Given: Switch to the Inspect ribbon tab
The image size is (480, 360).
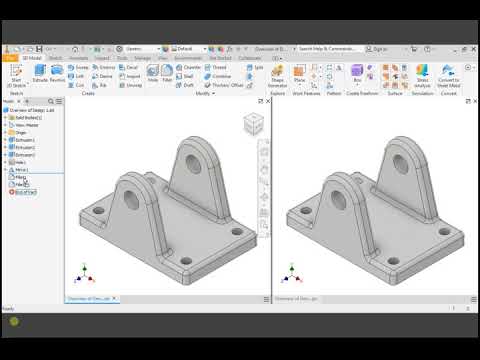Looking at the screenshot, I should pos(102,58).
